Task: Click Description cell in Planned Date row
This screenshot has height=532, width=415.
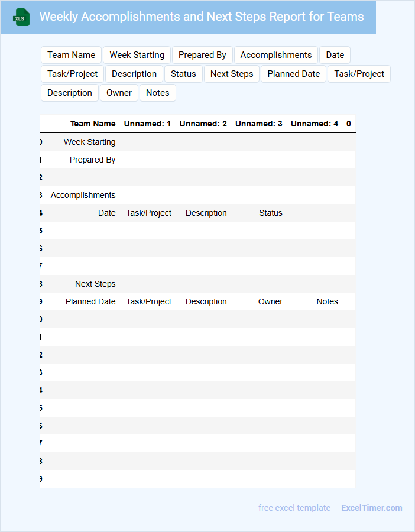Action: click(206, 301)
